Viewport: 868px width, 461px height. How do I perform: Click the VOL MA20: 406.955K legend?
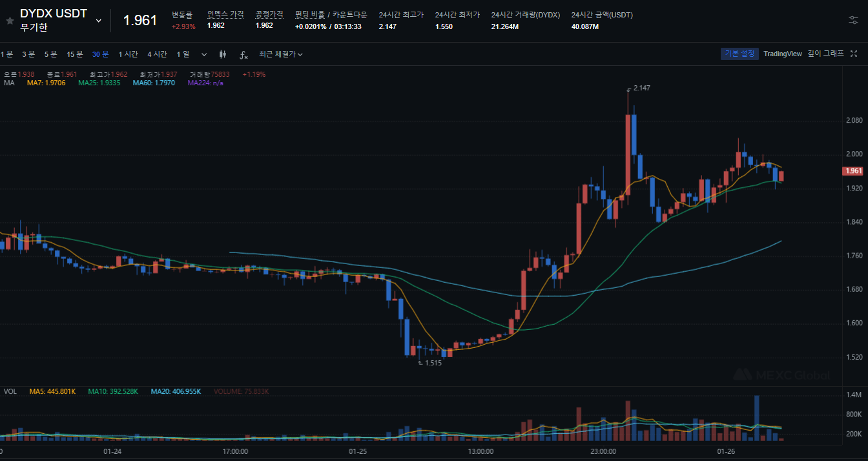176,391
